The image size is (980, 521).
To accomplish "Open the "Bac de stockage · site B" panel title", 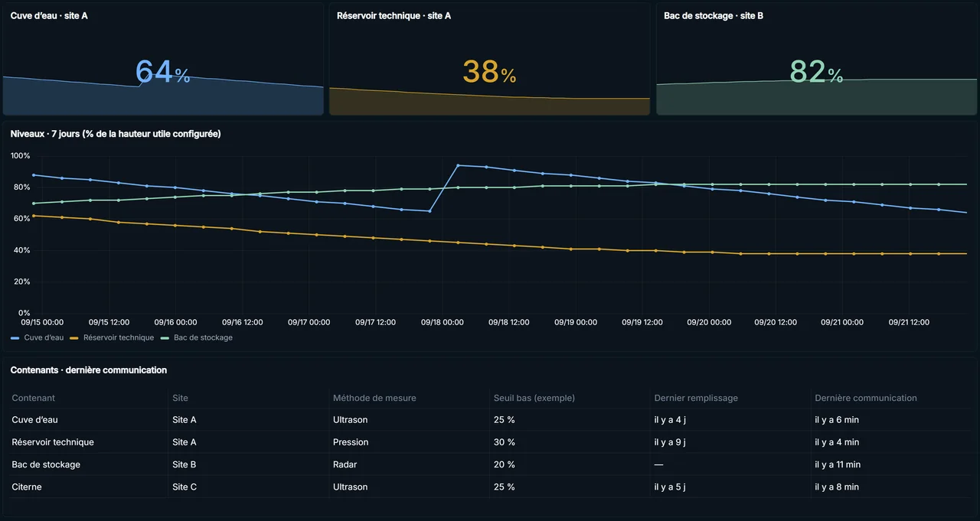I will click(714, 15).
